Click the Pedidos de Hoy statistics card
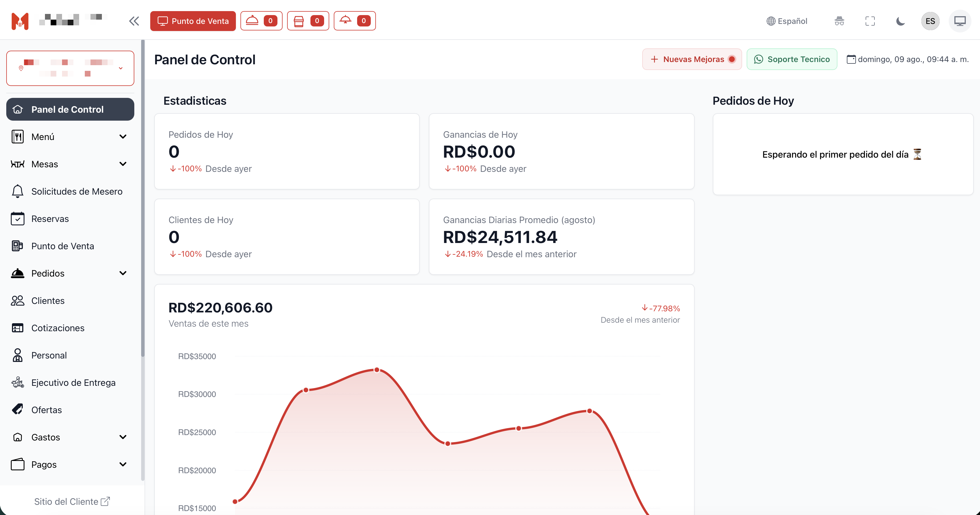Viewport: 980px width, 515px height. (x=287, y=151)
